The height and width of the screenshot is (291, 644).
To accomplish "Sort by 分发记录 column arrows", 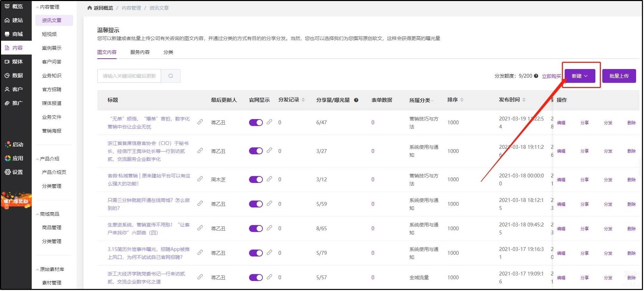I will (303, 100).
